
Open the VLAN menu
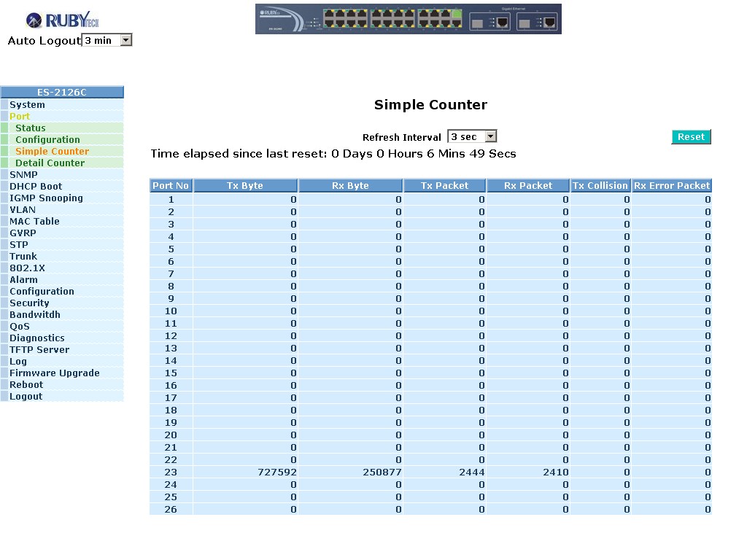coord(23,209)
